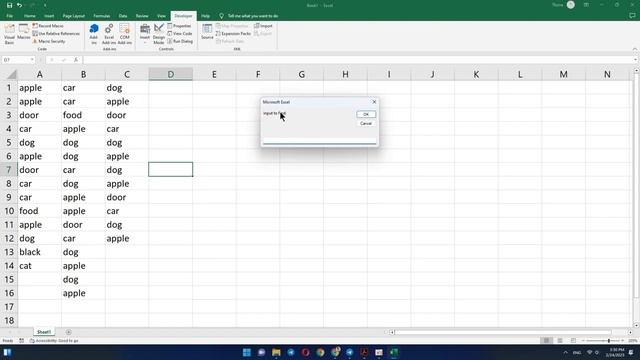Open control Properties

[x=179, y=26]
